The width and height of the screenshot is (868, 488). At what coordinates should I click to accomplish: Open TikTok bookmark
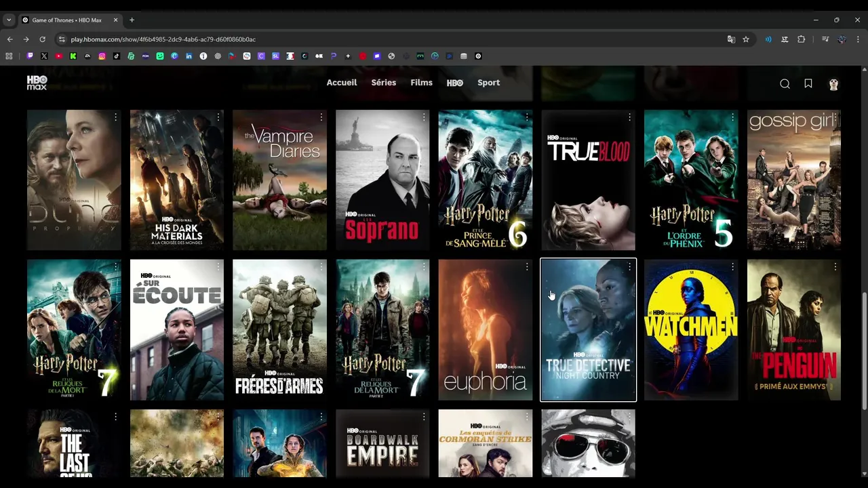coord(117,56)
